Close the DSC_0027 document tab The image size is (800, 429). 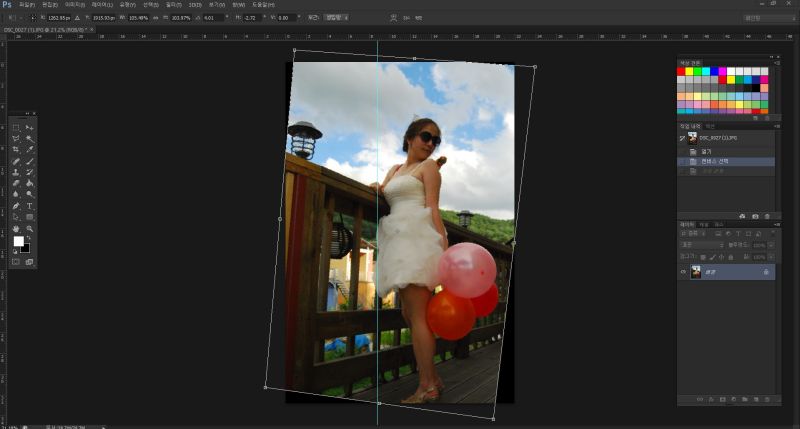[x=92, y=30]
